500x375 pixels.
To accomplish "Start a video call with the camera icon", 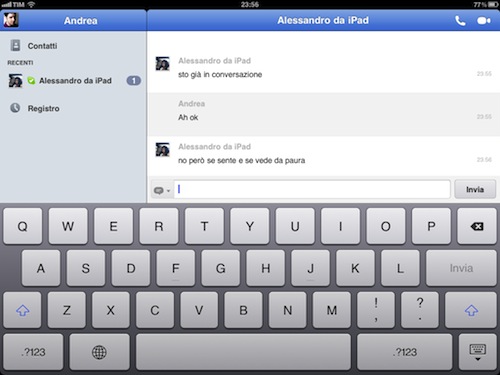I will point(484,21).
